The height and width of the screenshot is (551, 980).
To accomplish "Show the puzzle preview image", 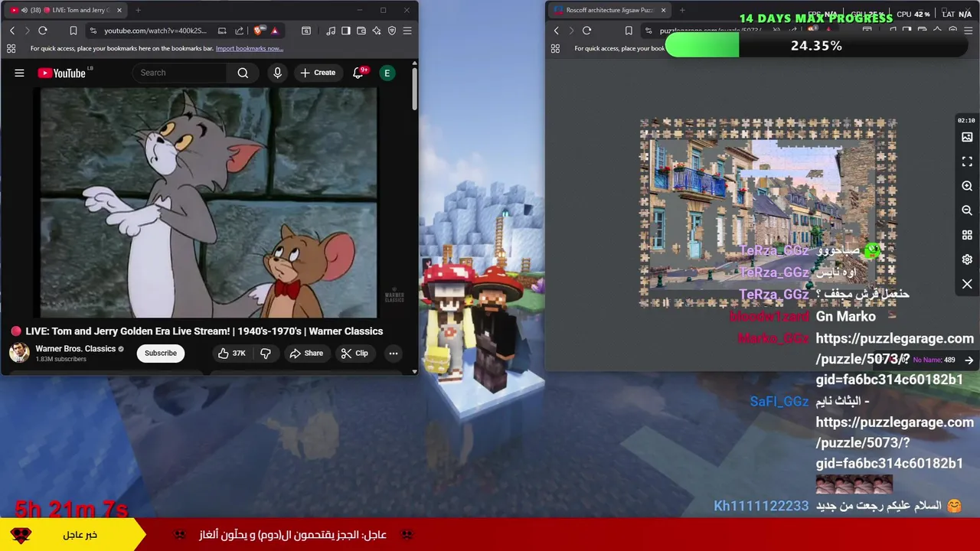I will [x=967, y=137].
